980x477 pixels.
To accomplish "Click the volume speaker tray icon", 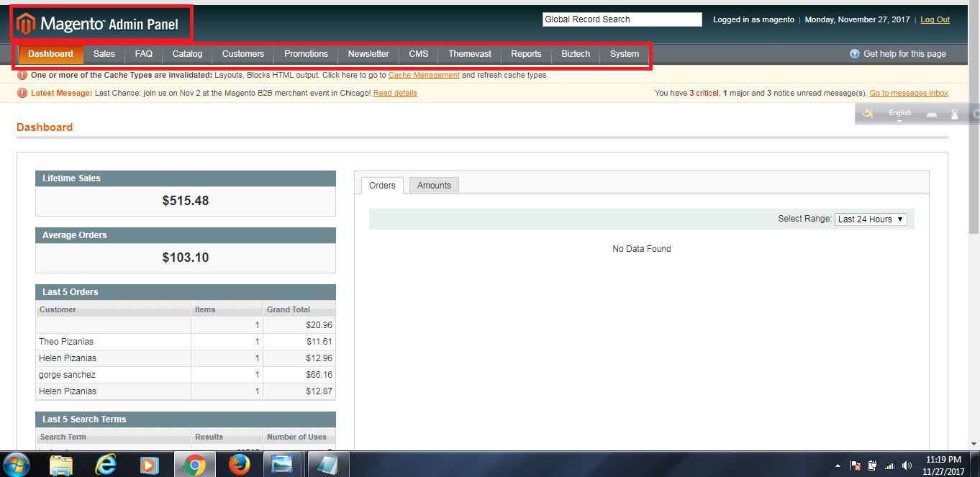I will pos(907,465).
